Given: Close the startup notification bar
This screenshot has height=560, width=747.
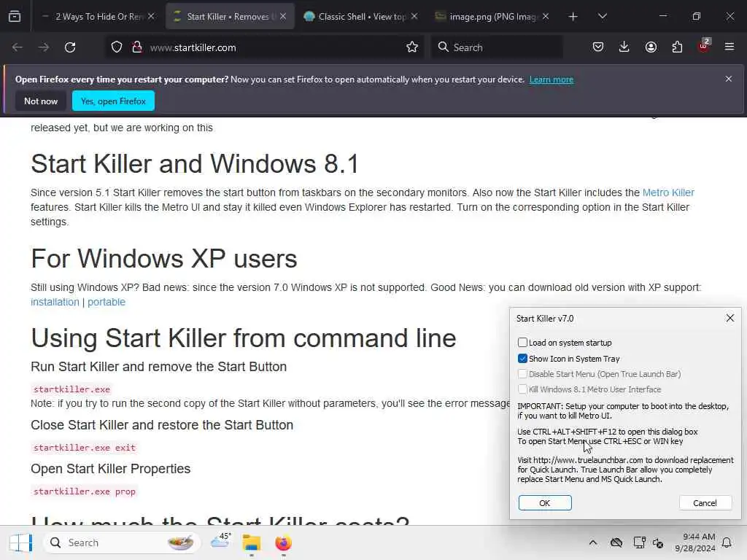Looking at the screenshot, I should tap(729, 79).
